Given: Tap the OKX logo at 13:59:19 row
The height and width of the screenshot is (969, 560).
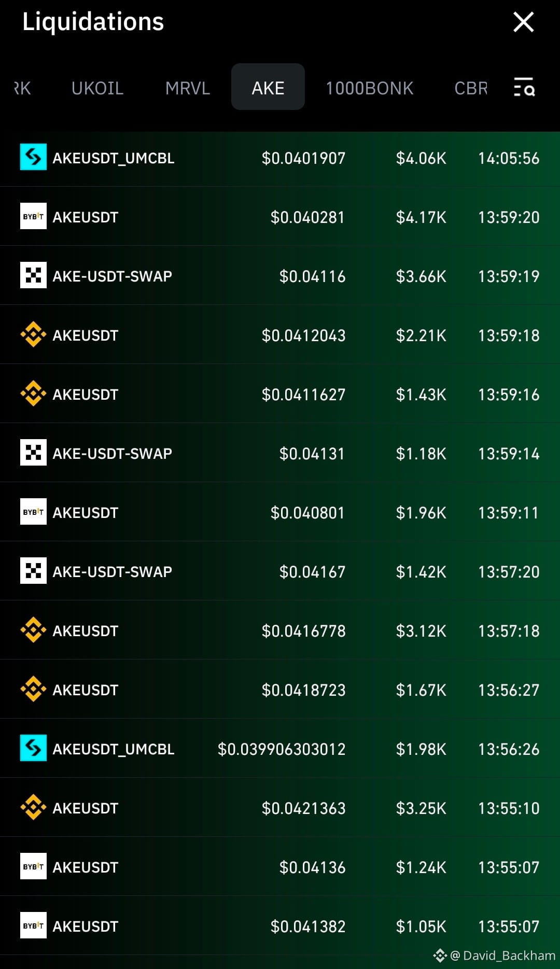Looking at the screenshot, I should point(33,275).
